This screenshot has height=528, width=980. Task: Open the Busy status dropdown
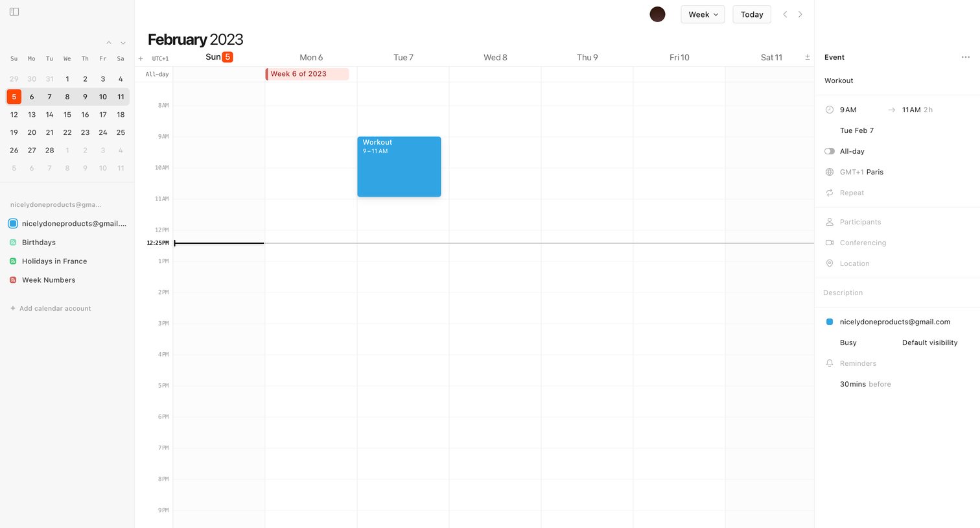[848, 342]
